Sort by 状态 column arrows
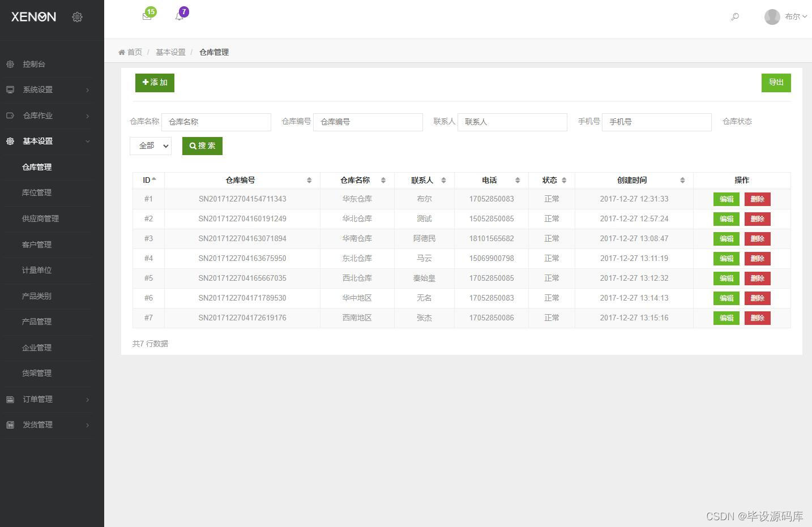The width and height of the screenshot is (812, 527). coord(564,180)
